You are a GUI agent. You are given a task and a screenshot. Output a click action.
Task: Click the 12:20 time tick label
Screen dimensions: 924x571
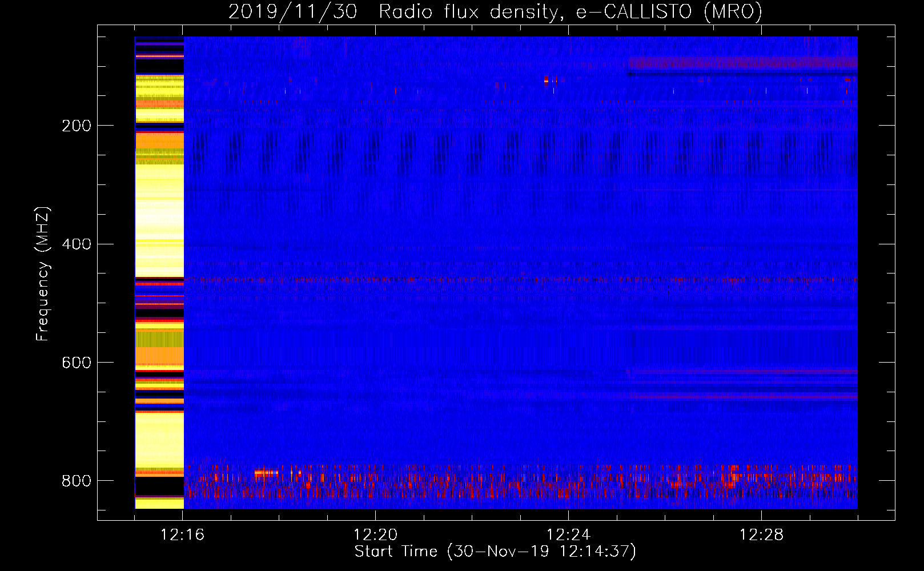(x=376, y=535)
